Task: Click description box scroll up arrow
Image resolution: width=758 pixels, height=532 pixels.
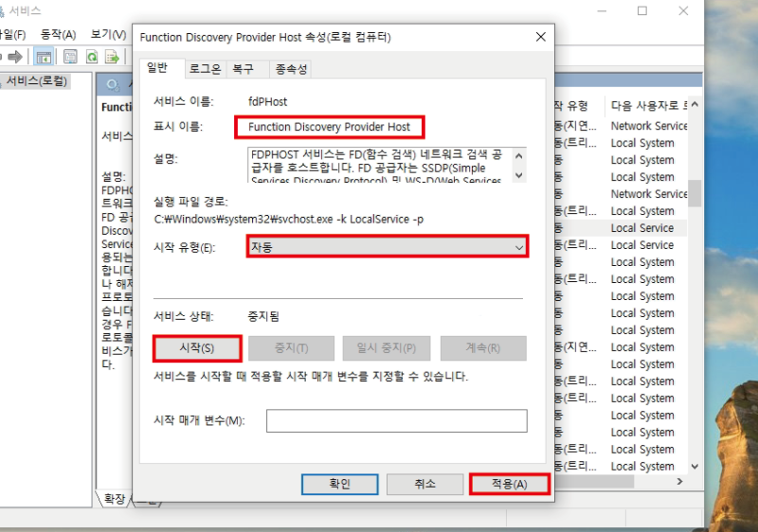Action: (518, 156)
